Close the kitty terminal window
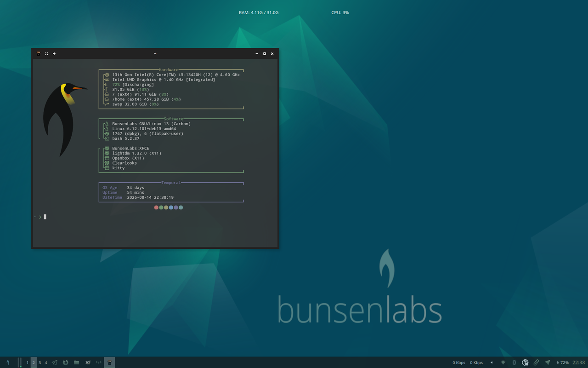The width and height of the screenshot is (588, 368). click(272, 54)
